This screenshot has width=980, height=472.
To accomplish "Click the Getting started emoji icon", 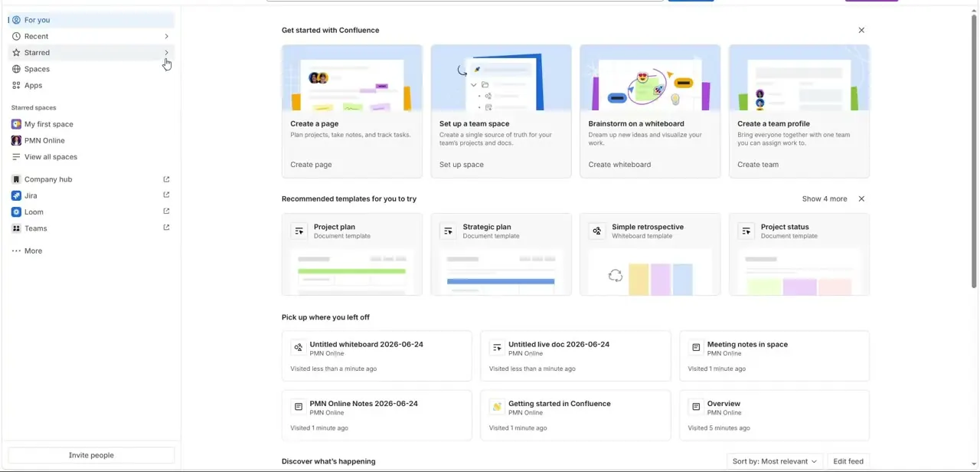I will pos(497,407).
